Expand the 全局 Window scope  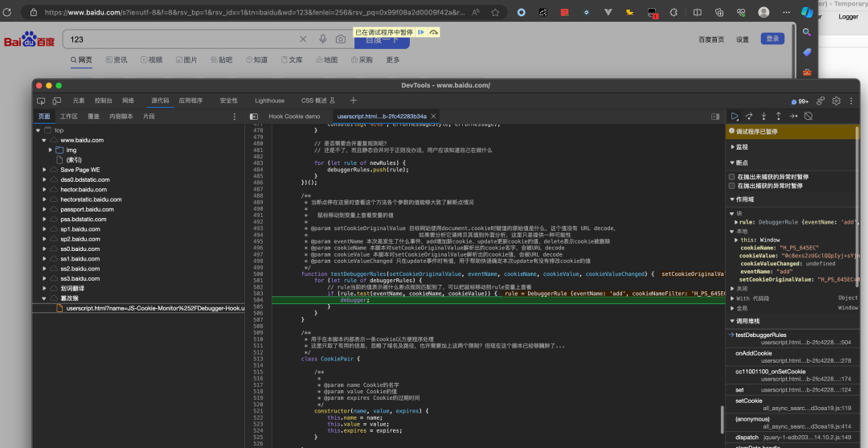pyautogui.click(x=732, y=308)
